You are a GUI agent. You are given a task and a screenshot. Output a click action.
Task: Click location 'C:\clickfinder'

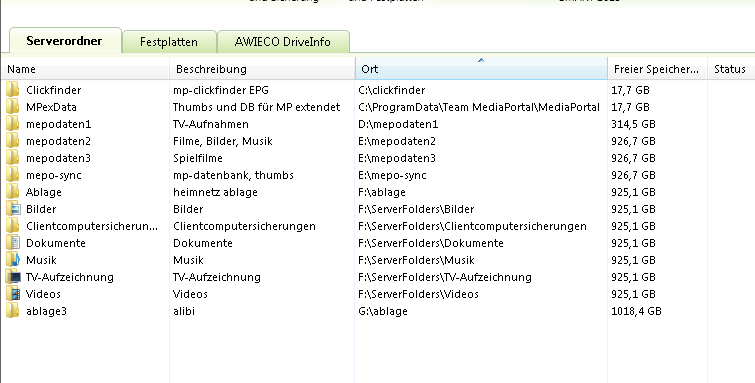click(392, 90)
